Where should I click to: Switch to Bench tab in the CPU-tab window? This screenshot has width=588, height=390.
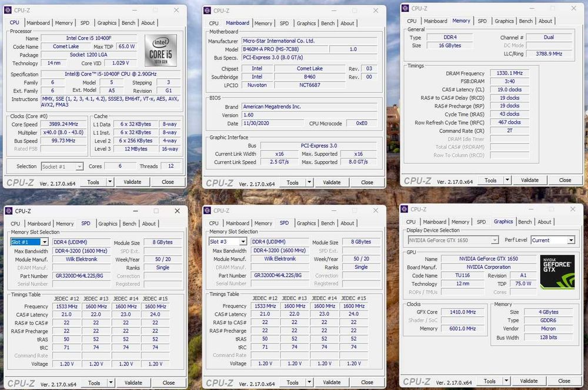tap(128, 23)
